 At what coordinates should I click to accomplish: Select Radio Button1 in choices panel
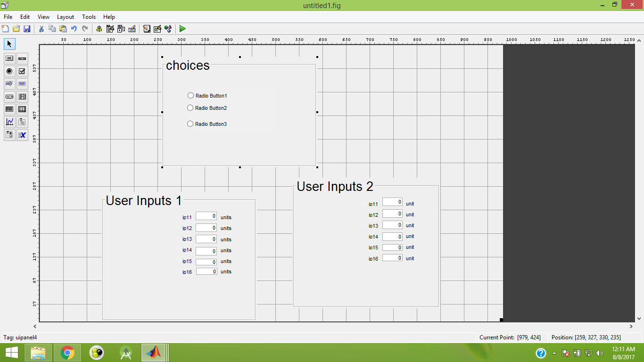coord(191,96)
